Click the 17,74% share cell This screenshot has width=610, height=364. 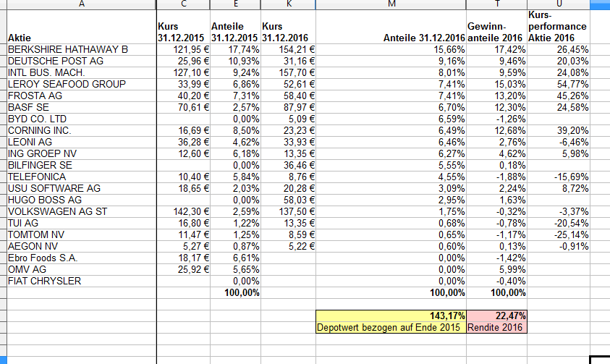(235, 49)
